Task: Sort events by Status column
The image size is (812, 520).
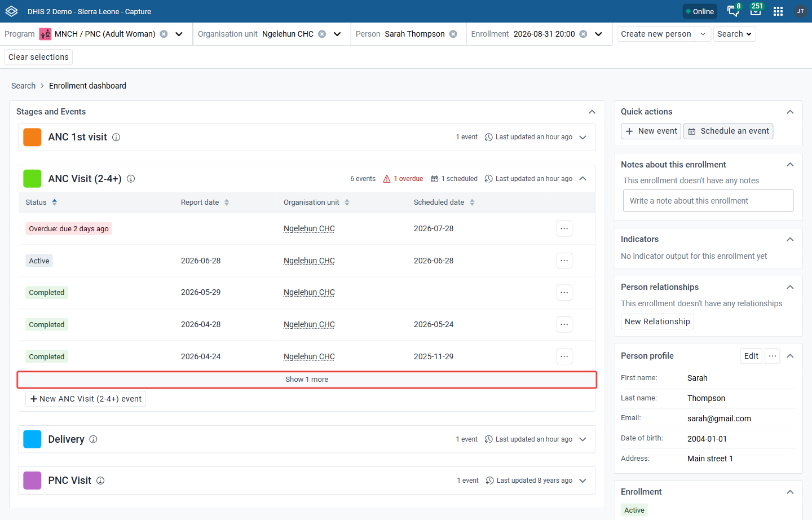Action: point(41,202)
